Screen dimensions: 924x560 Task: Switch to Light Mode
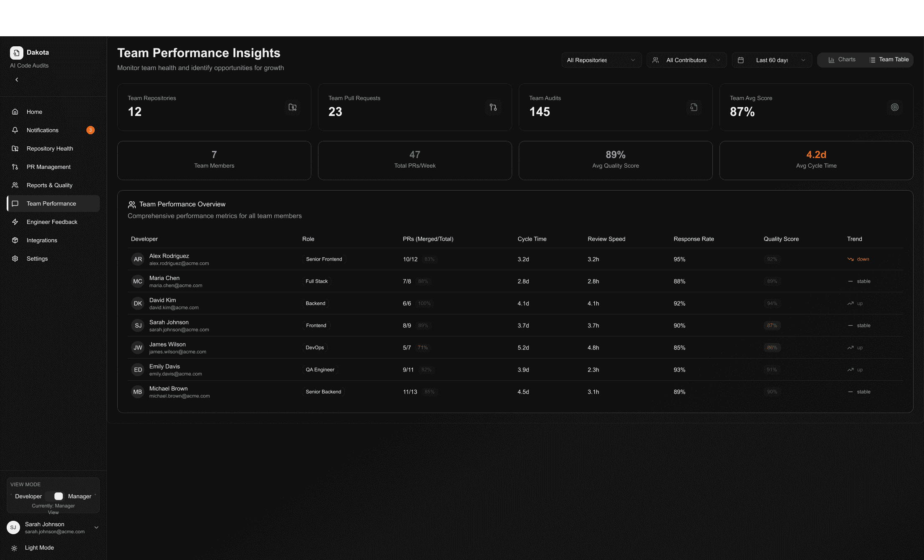pyautogui.click(x=39, y=547)
